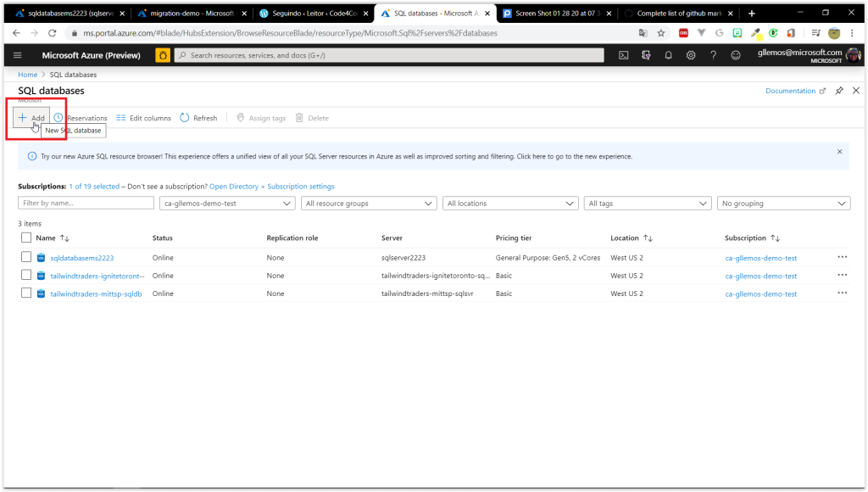Viewport: 868px width, 492px height.
Task: Open the account avatar for gllemos
Action: tap(854, 55)
